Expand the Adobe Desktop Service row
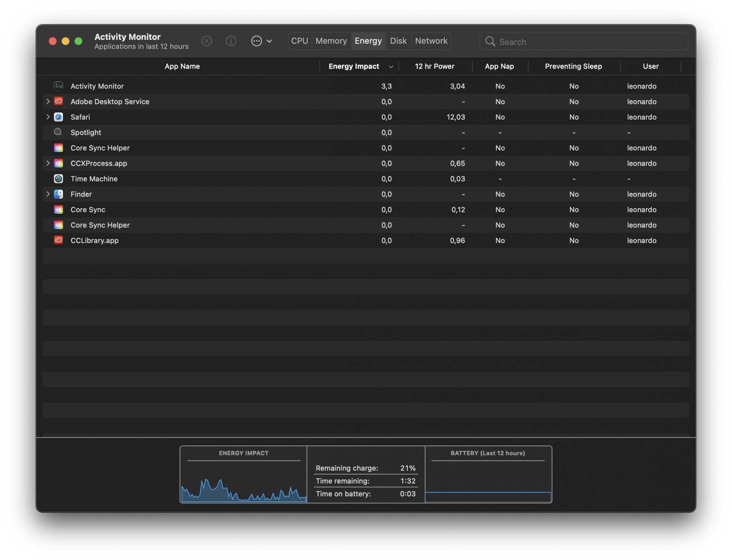The height and width of the screenshot is (560, 732). click(48, 101)
